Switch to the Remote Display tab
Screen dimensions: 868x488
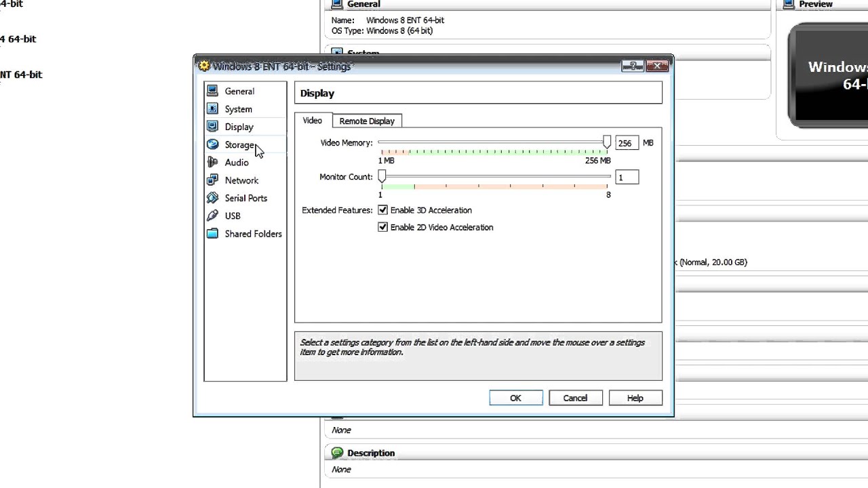click(367, 121)
